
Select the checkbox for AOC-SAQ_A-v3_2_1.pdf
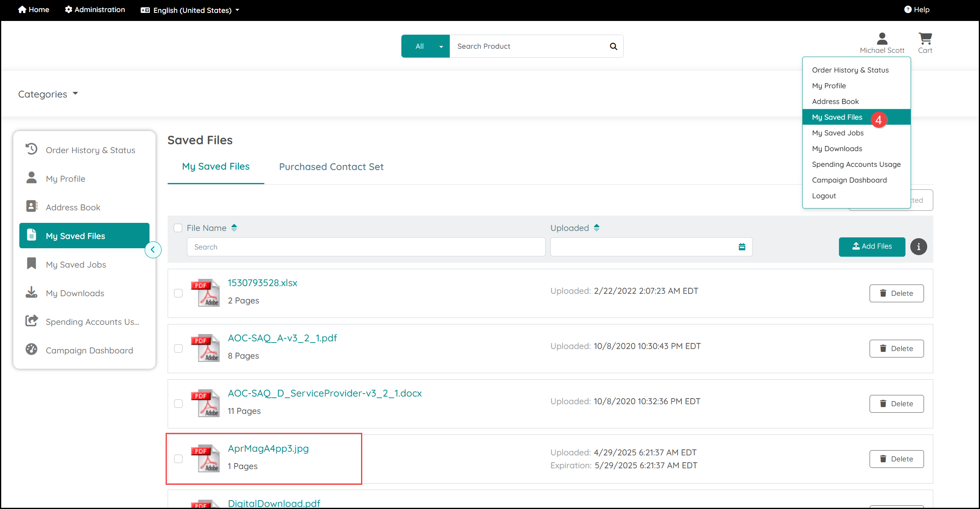tap(178, 349)
